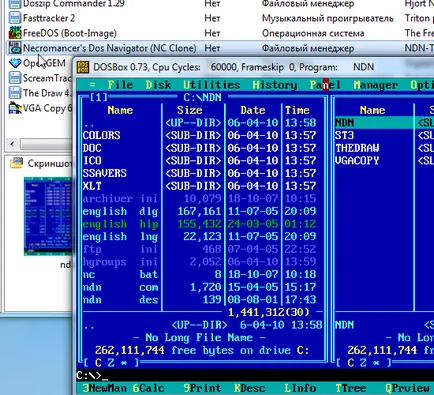Click the Necromancer's Dos Navigator icon
434x395 pixels.
[x=15, y=48]
